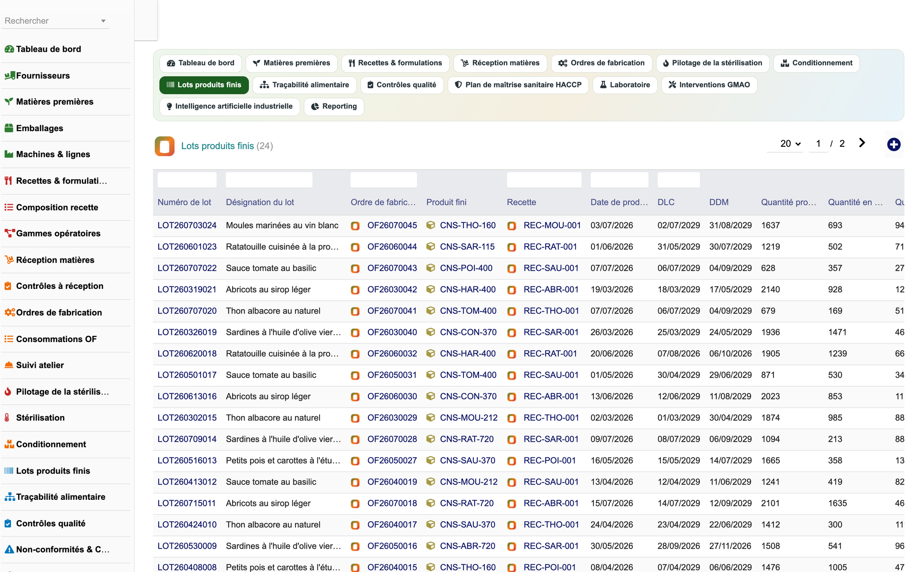Viewport: 924px width, 572px height.
Task: Open Plan de maîtrise sanitaire HACCP tab
Action: click(x=519, y=85)
